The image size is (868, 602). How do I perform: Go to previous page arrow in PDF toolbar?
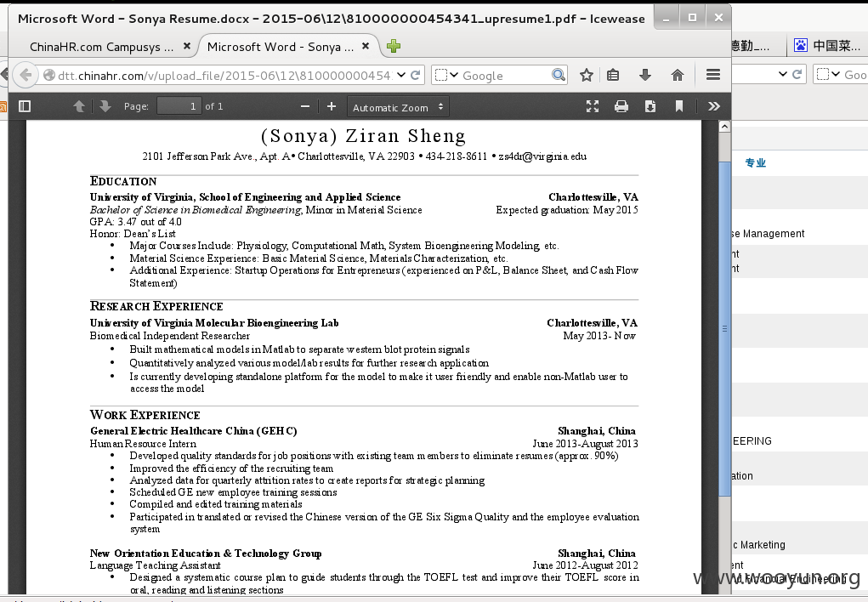tap(79, 106)
